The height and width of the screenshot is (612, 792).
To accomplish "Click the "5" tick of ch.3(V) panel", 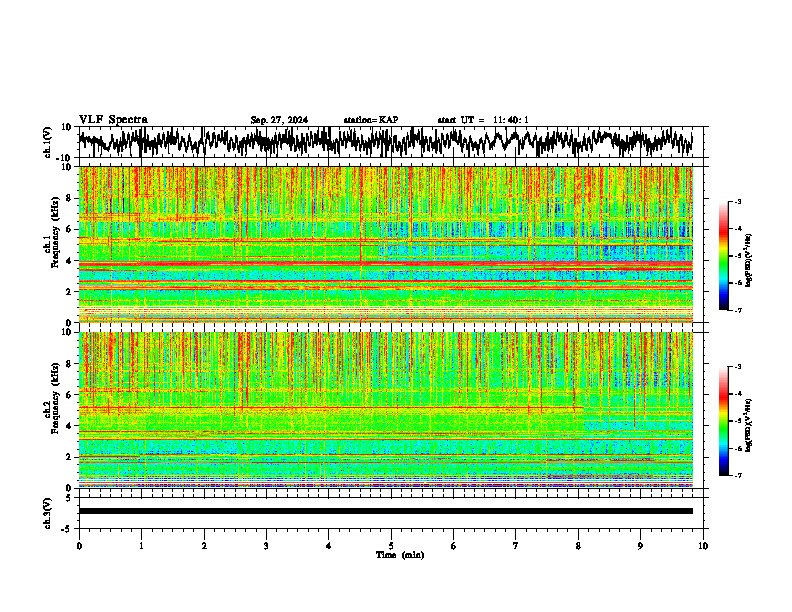I will pos(70,498).
